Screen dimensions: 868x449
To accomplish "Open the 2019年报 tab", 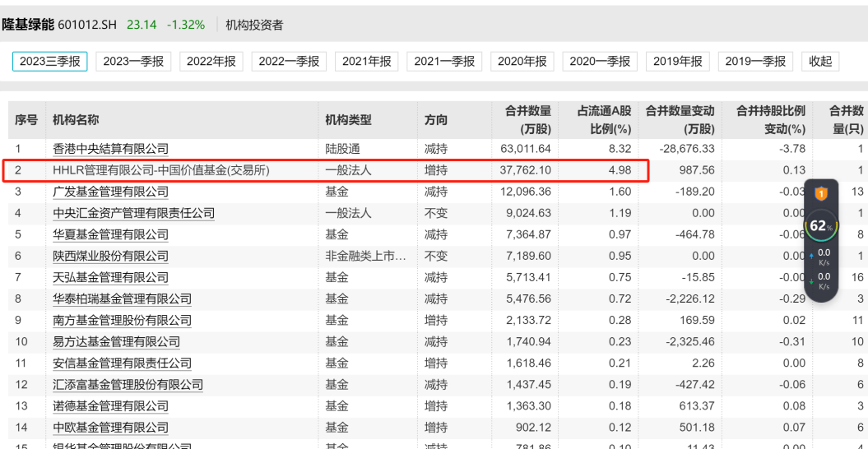I will [x=677, y=61].
